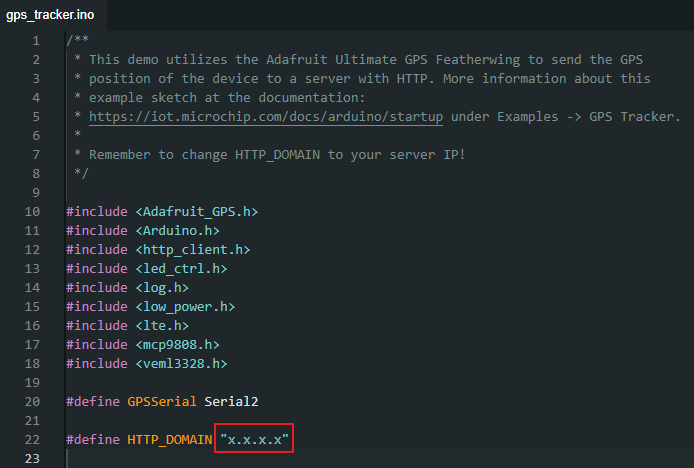The width and height of the screenshot is (694, 468).
Task: Click the Arduino.h include line
Action: pyautogui.click(x=143, y=231)
